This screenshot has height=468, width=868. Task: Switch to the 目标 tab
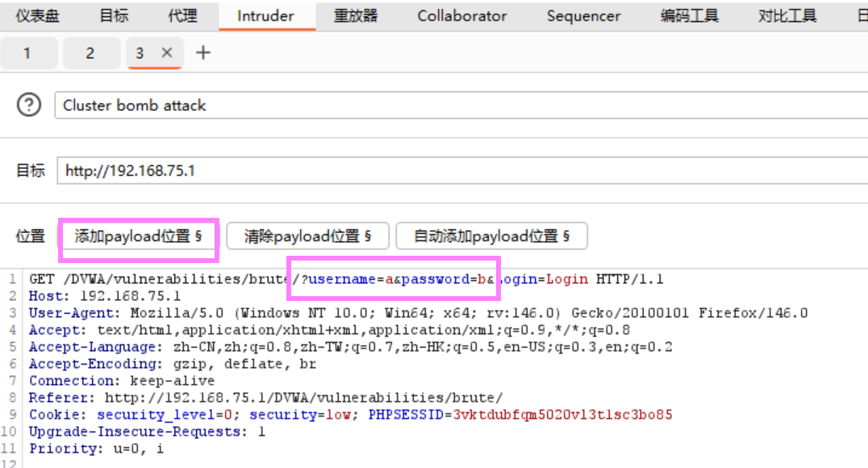pos(114,16)
